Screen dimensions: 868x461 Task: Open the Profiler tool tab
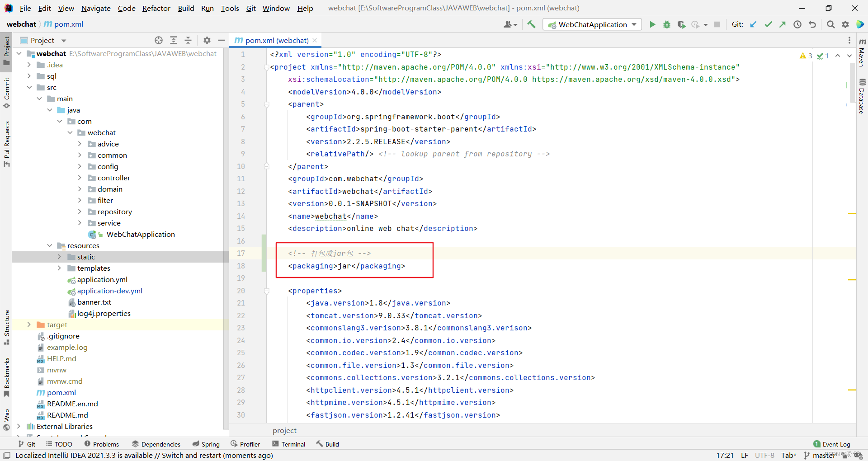245,444
